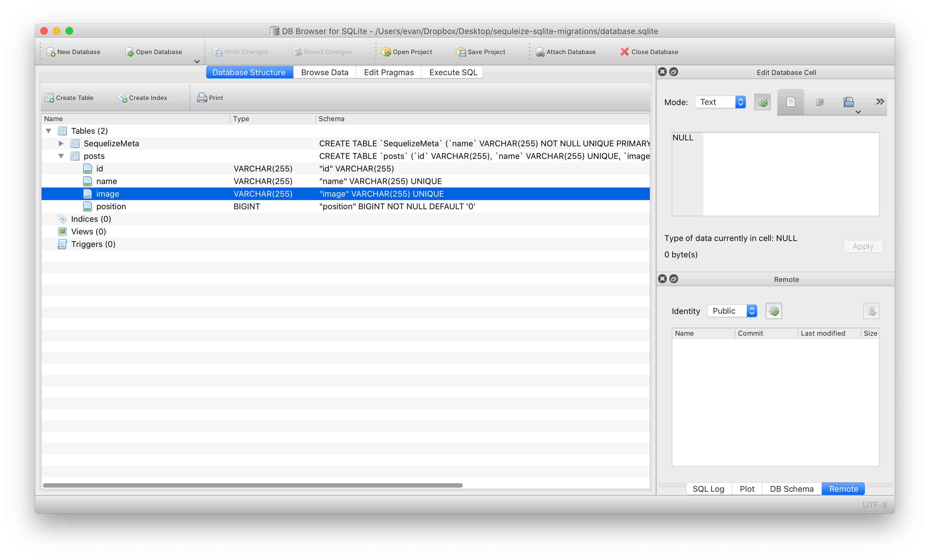
Task: Float the Edit Database Cell panel
Action: click(674, 72)
